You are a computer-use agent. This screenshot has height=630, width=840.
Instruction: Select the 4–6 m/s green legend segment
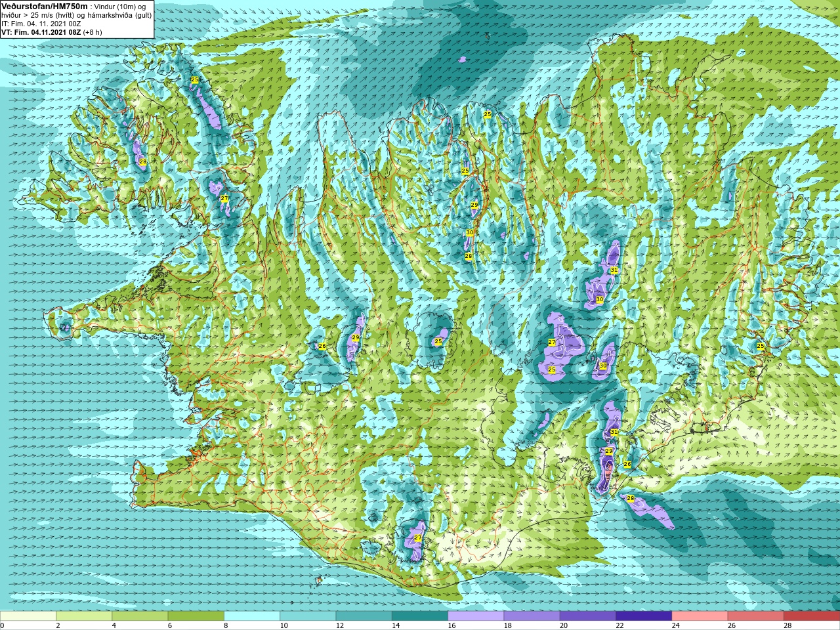(x=140, y=616)
